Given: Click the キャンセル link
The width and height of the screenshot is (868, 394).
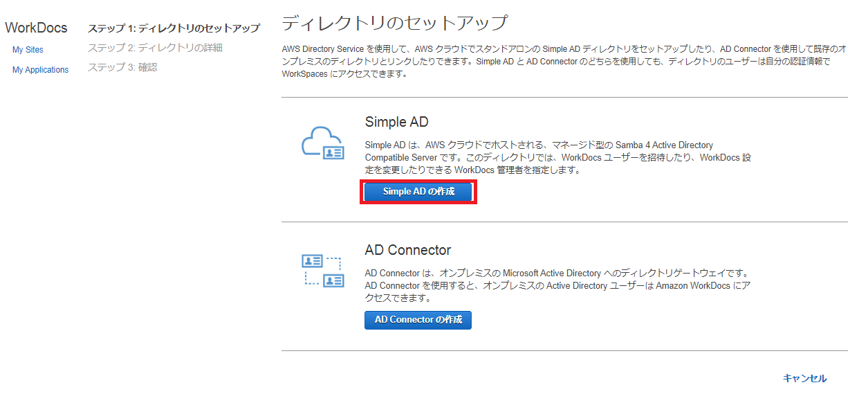Looking at the screenshot, I should [x=804, y=378].
